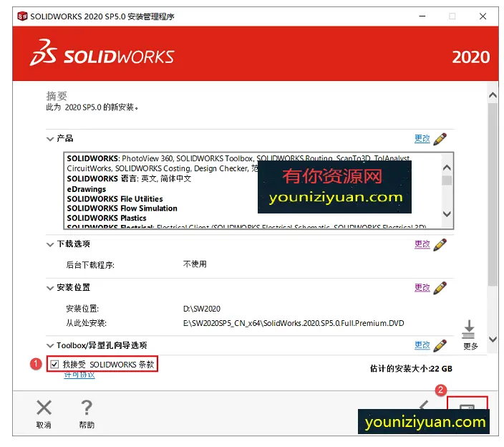Image resolution: width=504 pixels, height=447 pixels.
Task: Click the pencil icon next to 安装位置
Action: coord(440,288)
